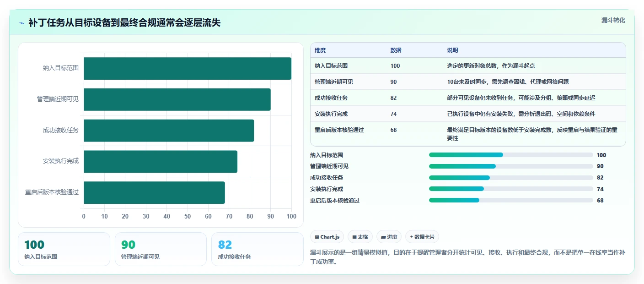Click the 重启后版本核验通过 progress bar showing 68
Screen dimensions: 644x284
511,200
